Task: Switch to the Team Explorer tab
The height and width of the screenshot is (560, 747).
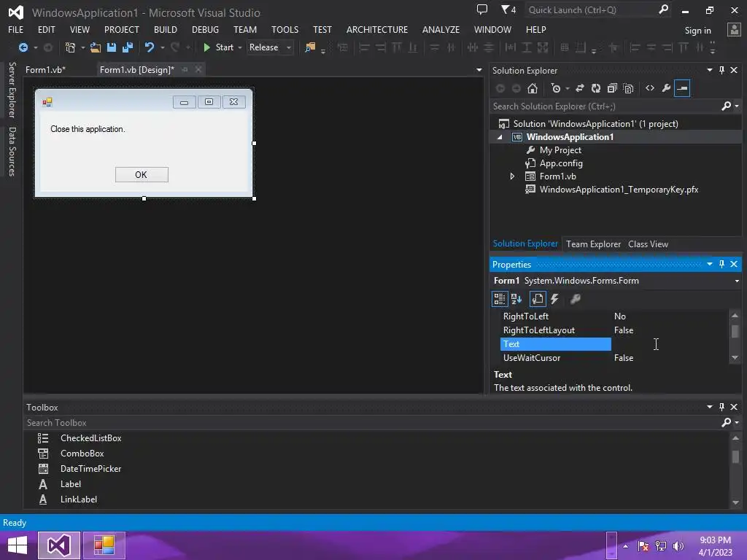Action: coord(593,244)
